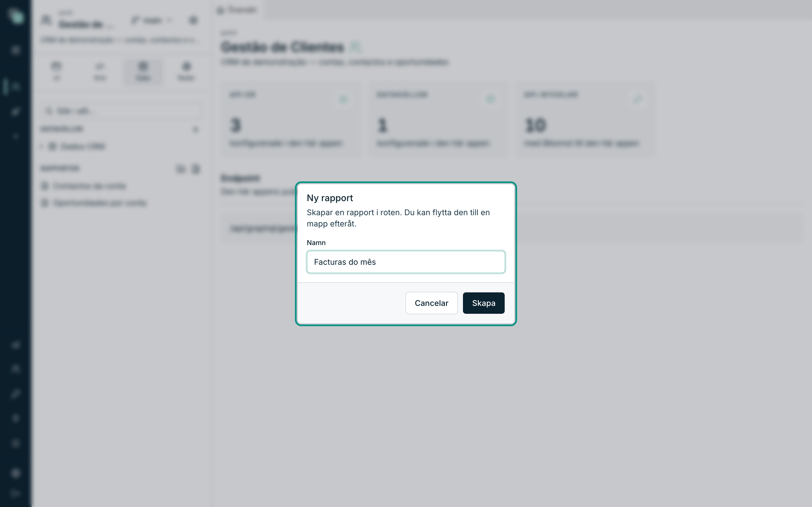Click the new folder icon beside Rapporter

click(181, 169)
